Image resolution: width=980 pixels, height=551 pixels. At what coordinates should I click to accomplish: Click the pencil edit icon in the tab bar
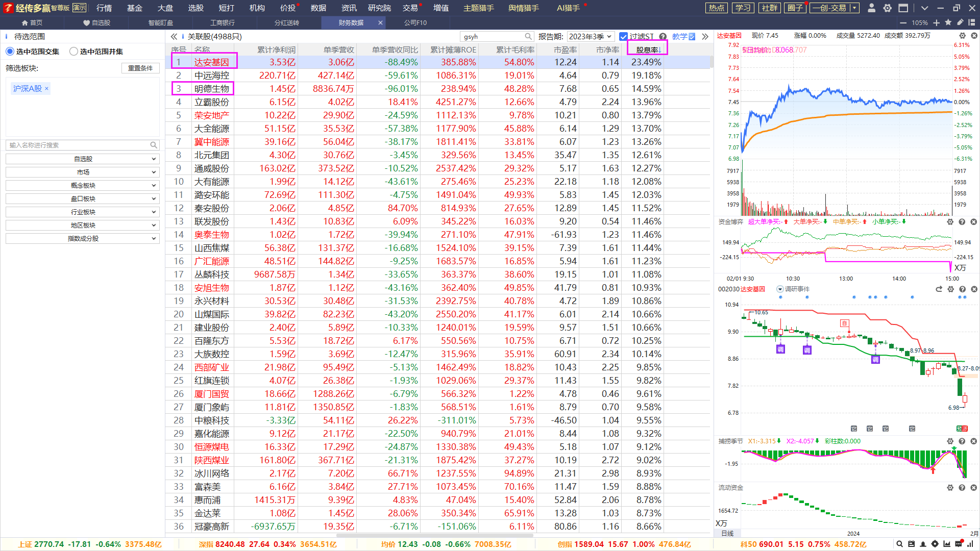960,22
